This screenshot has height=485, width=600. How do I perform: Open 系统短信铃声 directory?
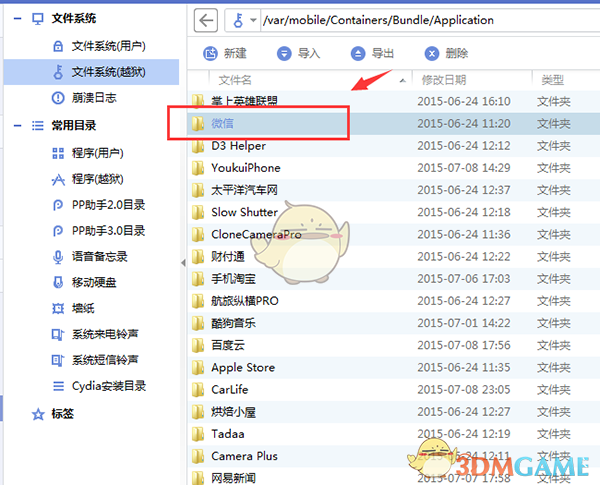pyautogui.click(x=105, y=360)
